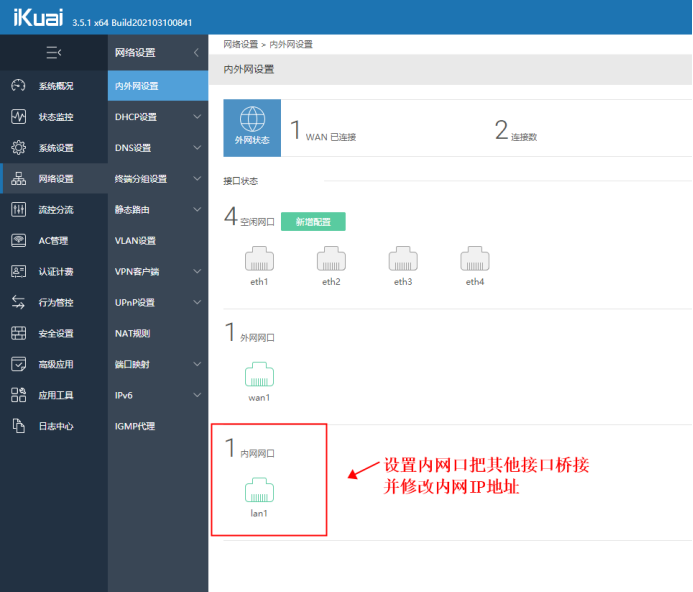Screen dimensions: 693x592
Task: Click the 外网状态 globe icon
Action: [x=252, y=122]
